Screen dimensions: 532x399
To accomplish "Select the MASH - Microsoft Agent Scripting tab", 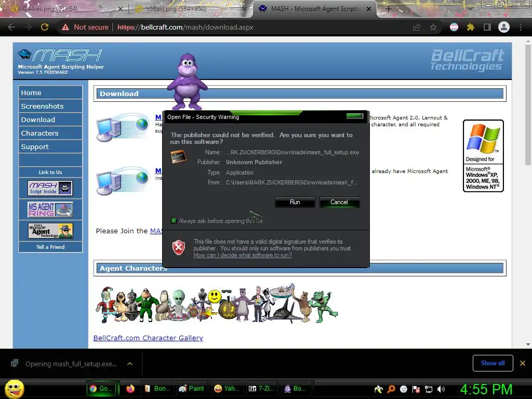I will click(315, 9).
